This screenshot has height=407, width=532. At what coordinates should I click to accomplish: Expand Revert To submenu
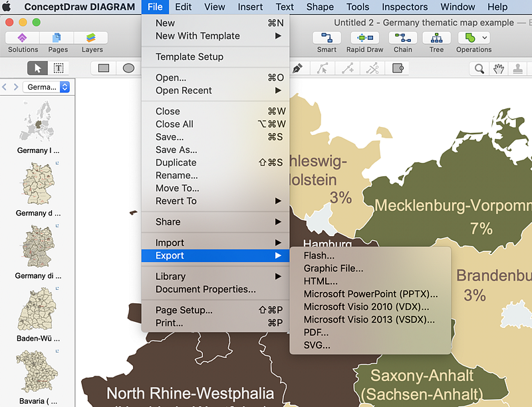215,201
